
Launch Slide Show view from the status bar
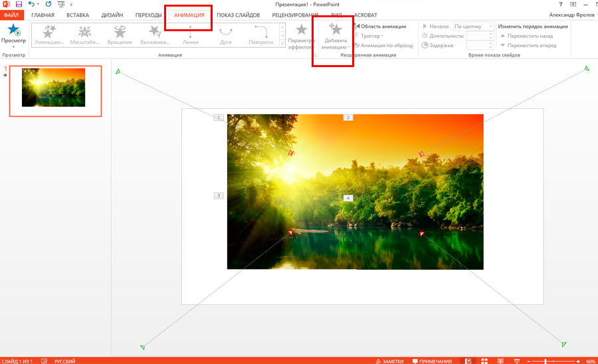click(517, 361)
